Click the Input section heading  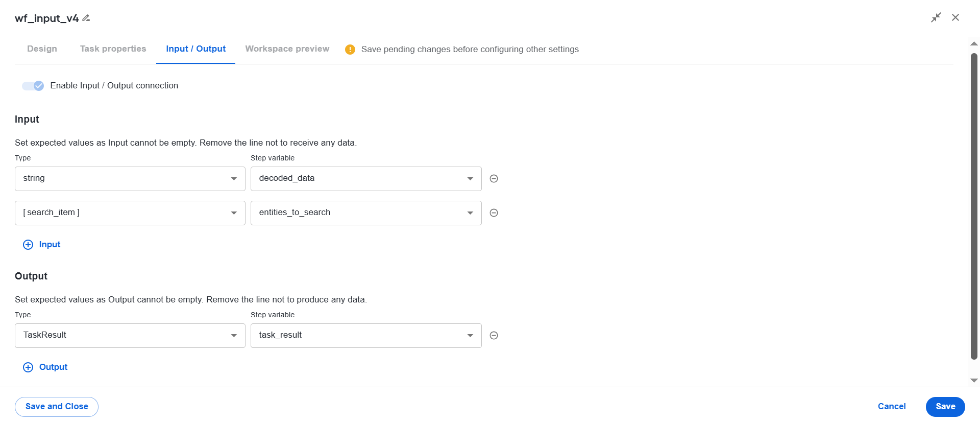point(27,120)
